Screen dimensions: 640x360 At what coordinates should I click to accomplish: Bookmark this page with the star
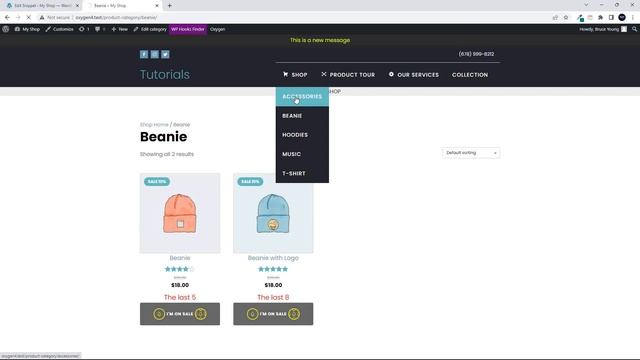tap(566, 18)
